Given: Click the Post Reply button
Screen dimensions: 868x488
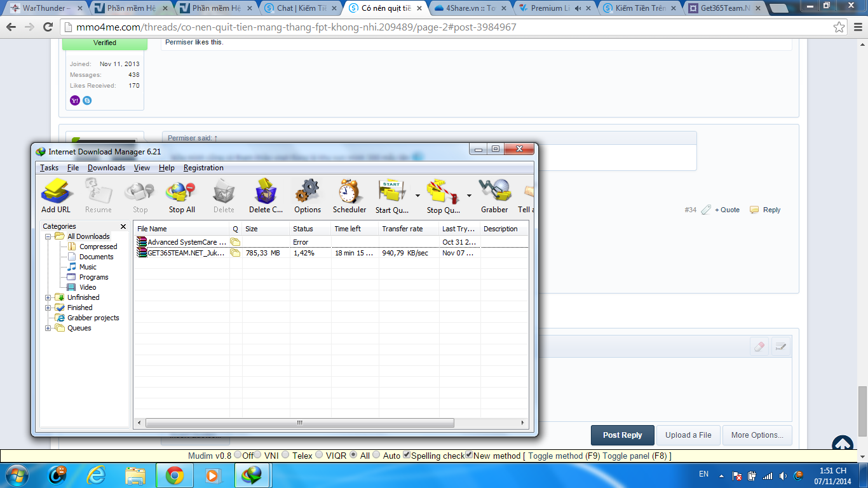Looking at the screenshot, I should [x=622, y=435].
